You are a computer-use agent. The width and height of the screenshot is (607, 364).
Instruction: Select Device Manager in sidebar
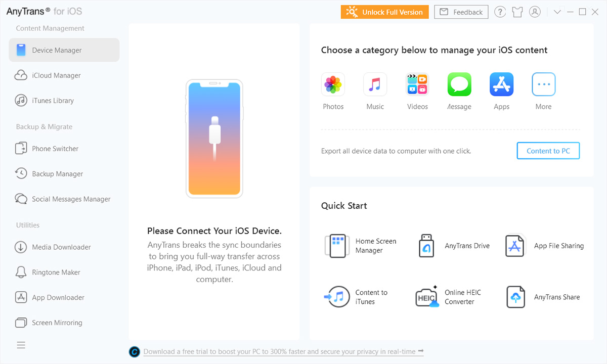(x=64, y=50)
